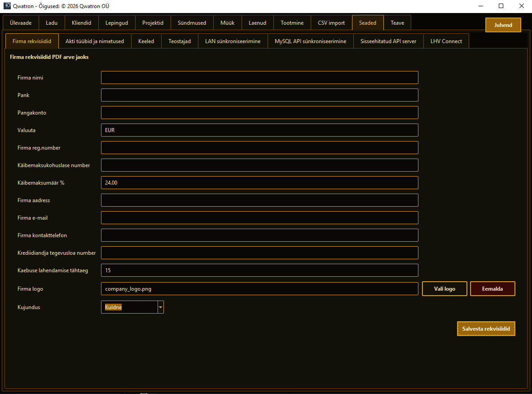Screen dimensions: 532x394
Task: Remove logo with the Eemalda button
Action: (492, 289)
